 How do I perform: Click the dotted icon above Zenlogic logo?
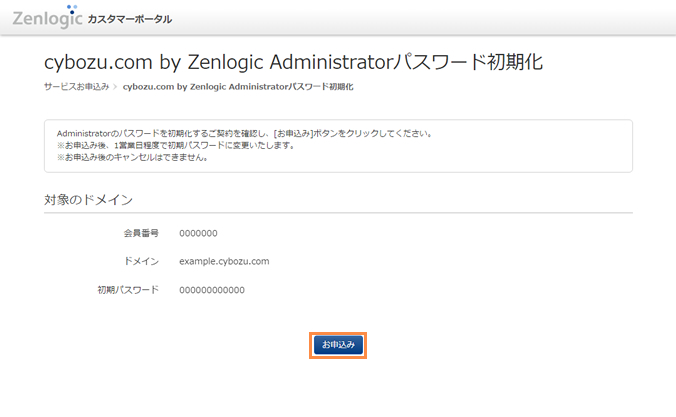click(x=70, y=8)
